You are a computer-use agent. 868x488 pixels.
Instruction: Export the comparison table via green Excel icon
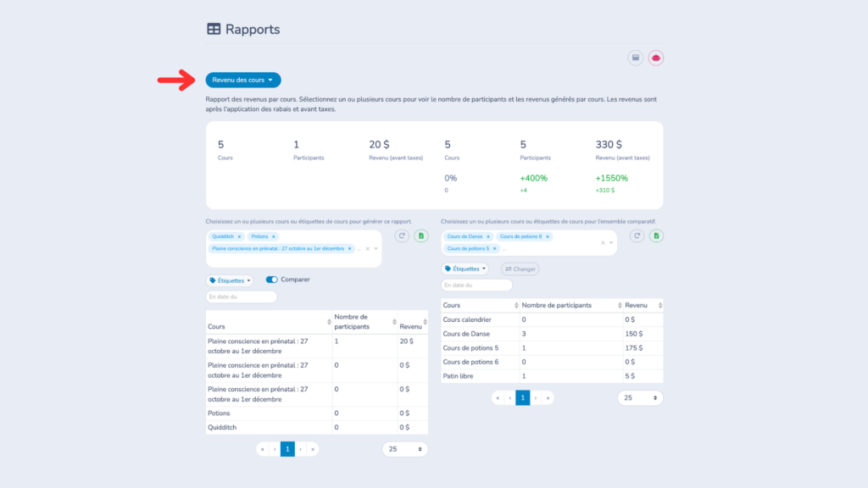pos(656,236)
